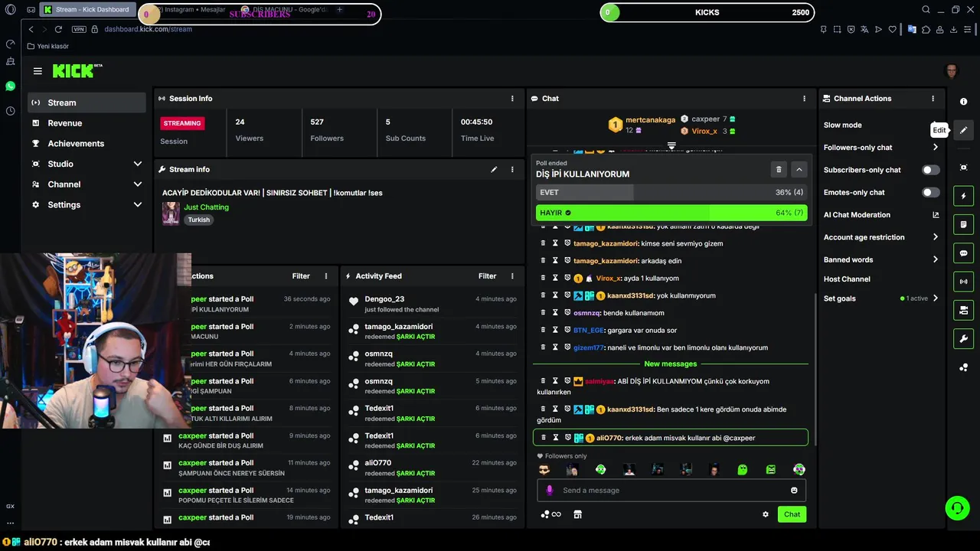
Task: Click the Edit layout pencil button
Action: point(963,130)
